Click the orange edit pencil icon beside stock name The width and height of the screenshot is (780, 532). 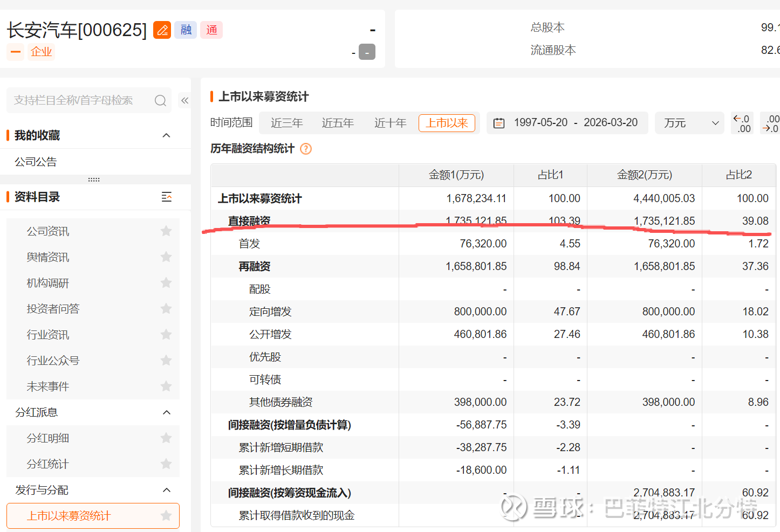tap(162, 30)
